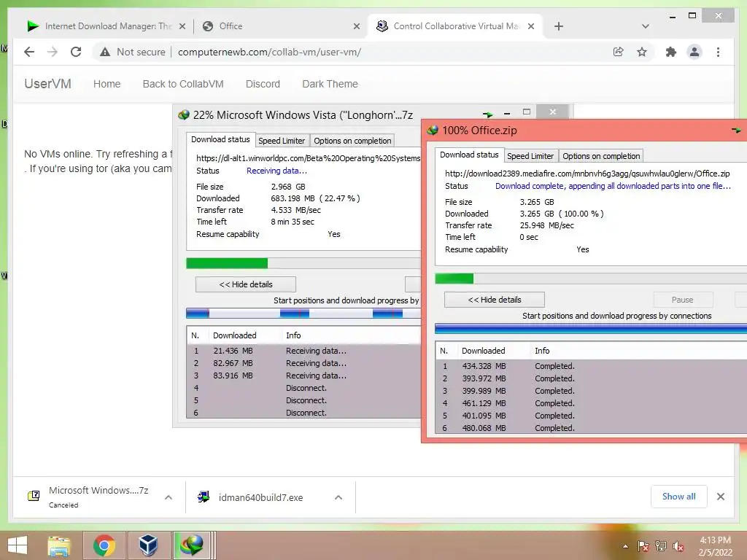Reload the current page
Screen dimensions: 747x560
coord(76,52)
